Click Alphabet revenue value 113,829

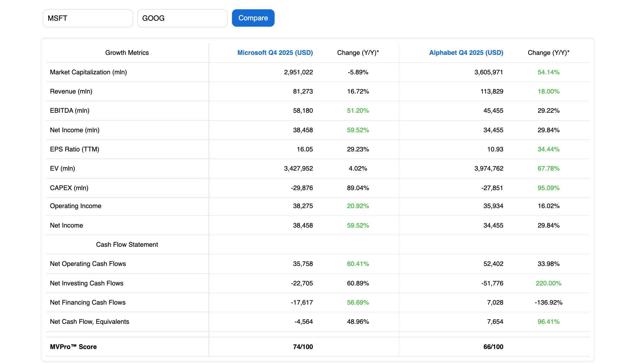(x=492, y=91)
